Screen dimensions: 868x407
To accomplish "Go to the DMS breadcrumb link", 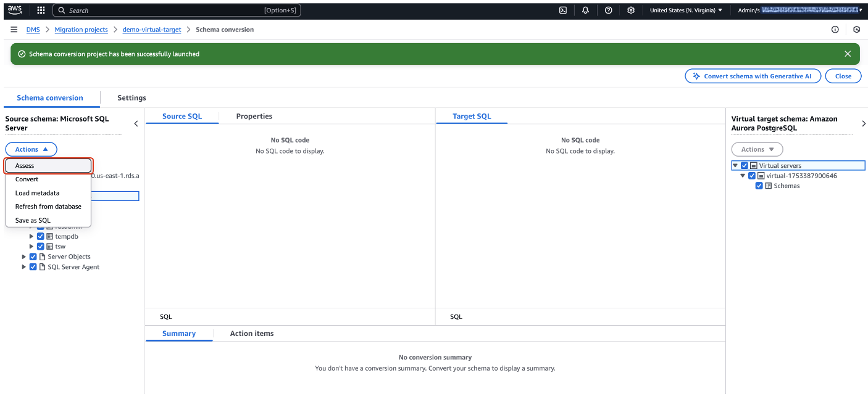I will [33, 30].
